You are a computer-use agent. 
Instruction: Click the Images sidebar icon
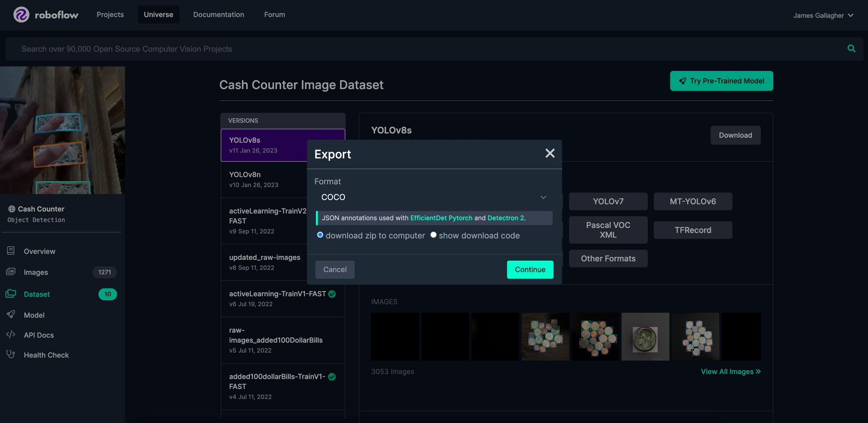[11, 272]
